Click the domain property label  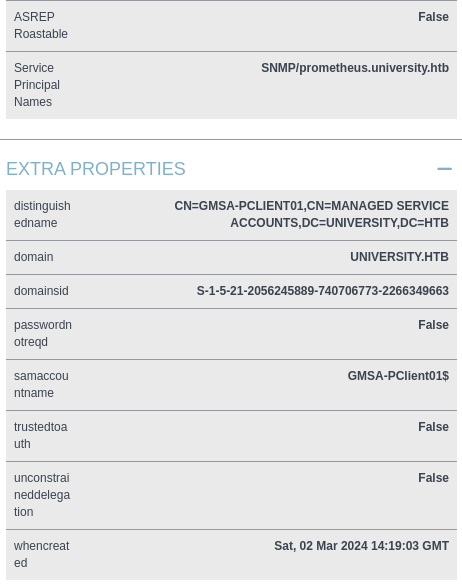(34, 257)
